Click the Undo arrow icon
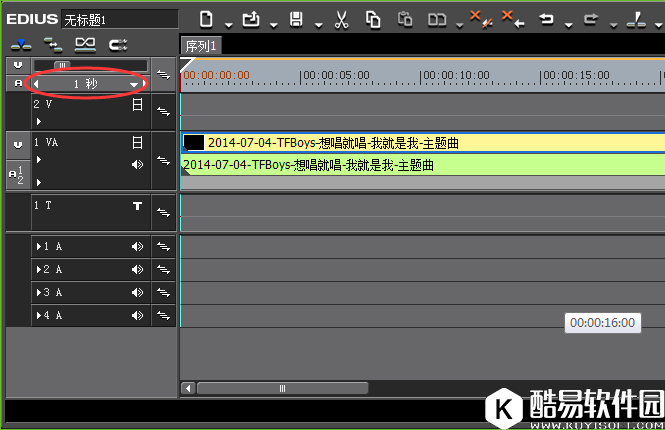 pyautogui.click(x=547, y=19)
